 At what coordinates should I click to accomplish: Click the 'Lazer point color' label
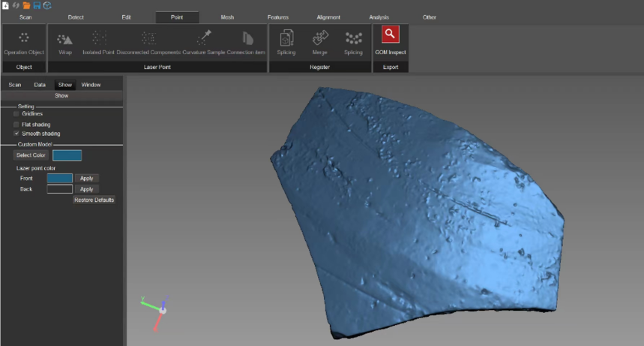pyautogui.click(x=36, y=168)
